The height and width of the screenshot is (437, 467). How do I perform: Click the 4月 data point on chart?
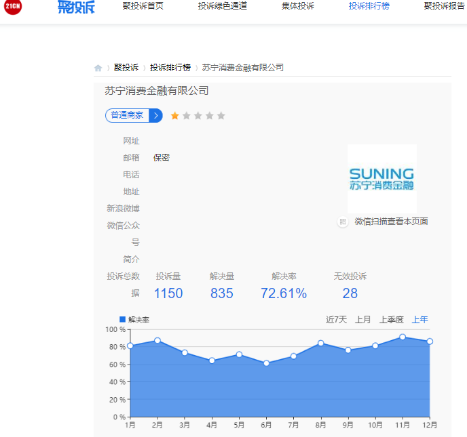(x=212, y=360)
